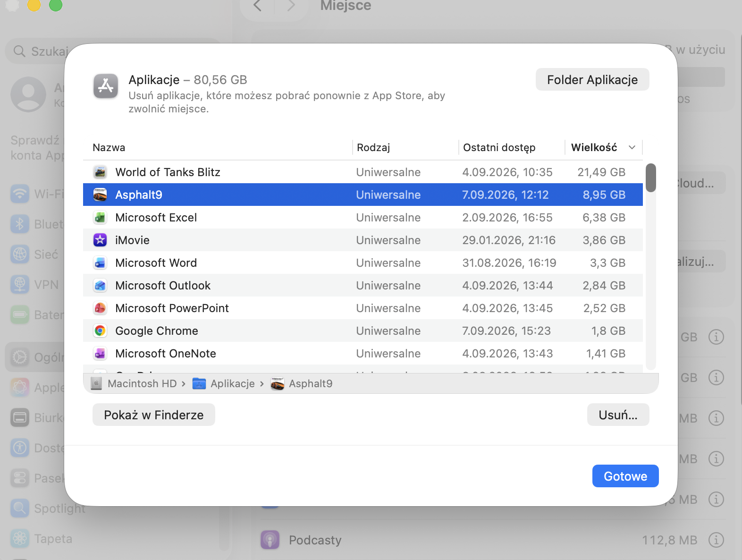Click Aplikacje label in the path bar
Viewport: 742px width, 560px height.
tap(233, 384)
